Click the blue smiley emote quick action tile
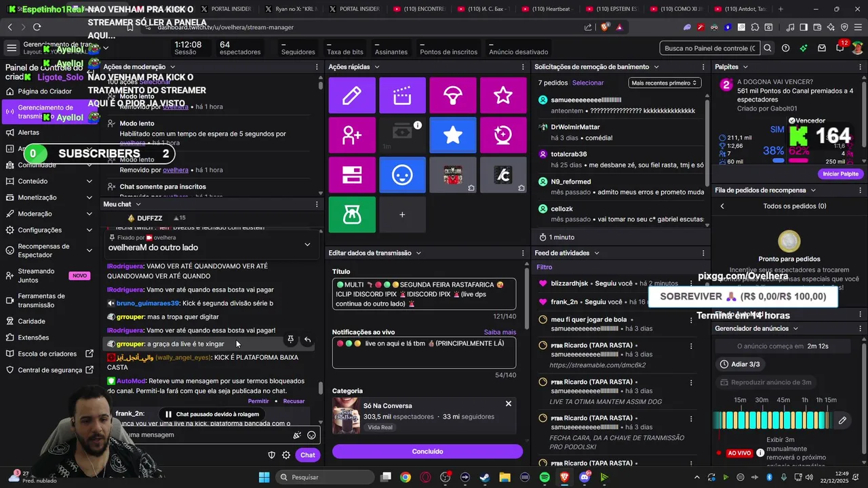 pyautogui.click(x=402, y=175)
